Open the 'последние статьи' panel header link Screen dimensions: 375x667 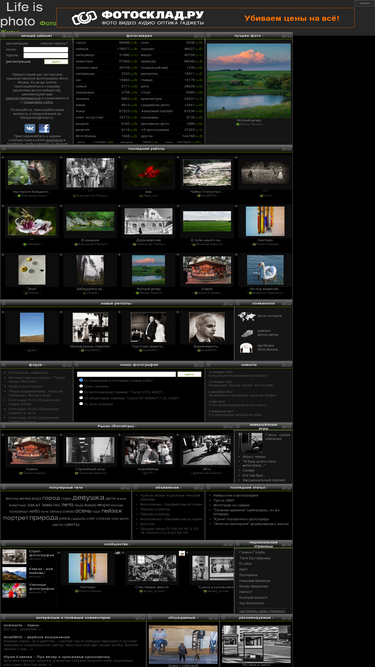point(249,487)
